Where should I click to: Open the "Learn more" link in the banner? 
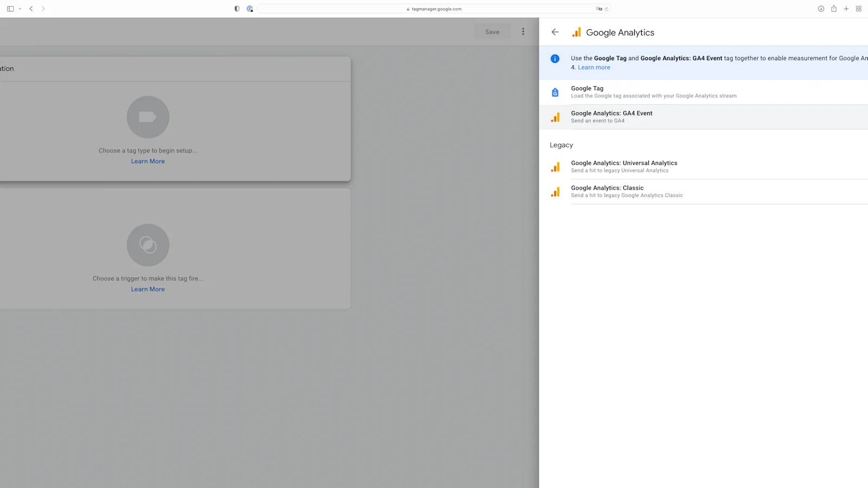(x=593, y=67)
